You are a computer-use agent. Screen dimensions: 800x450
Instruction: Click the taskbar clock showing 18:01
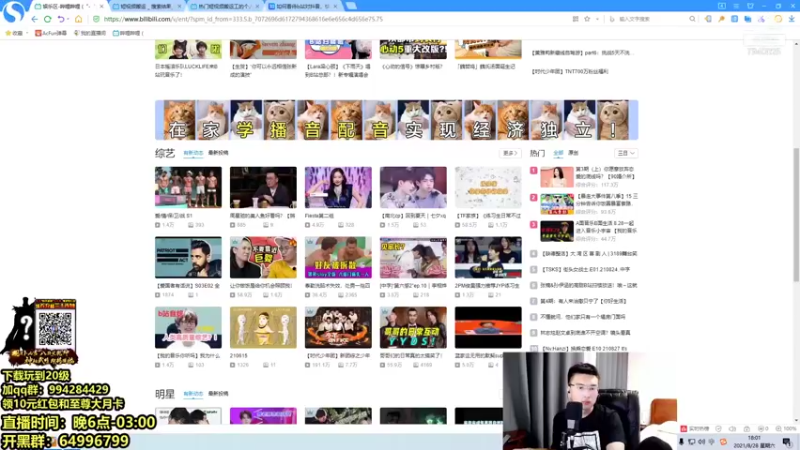tap(754, 441)
